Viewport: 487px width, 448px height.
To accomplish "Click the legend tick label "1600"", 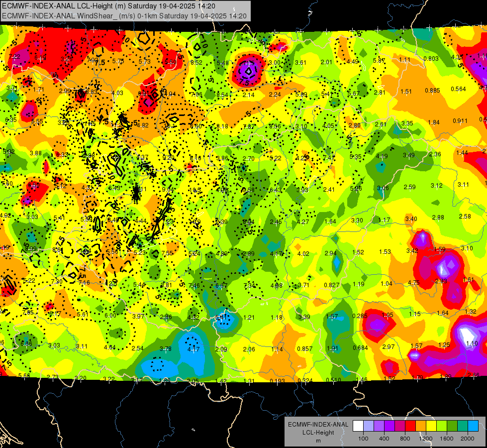I will [447, 439].
